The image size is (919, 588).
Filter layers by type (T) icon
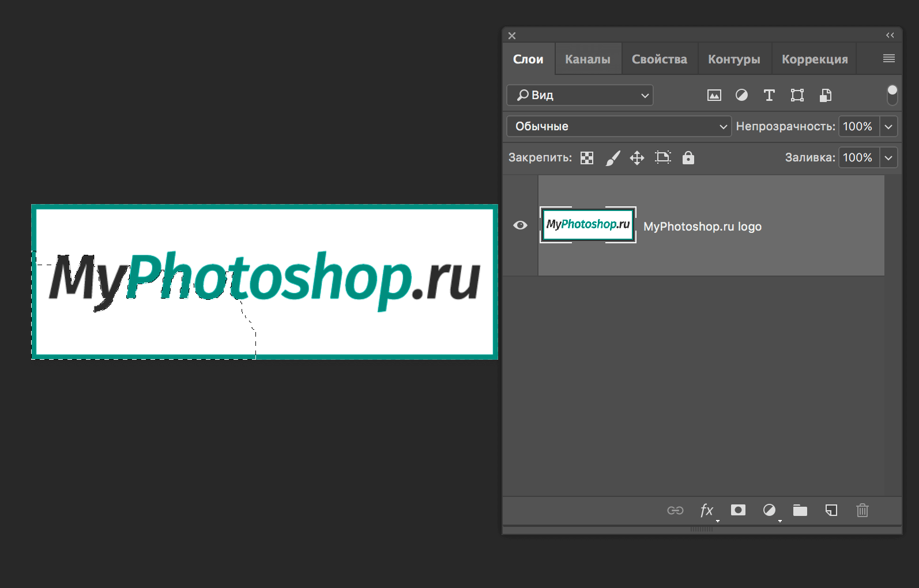769,95
